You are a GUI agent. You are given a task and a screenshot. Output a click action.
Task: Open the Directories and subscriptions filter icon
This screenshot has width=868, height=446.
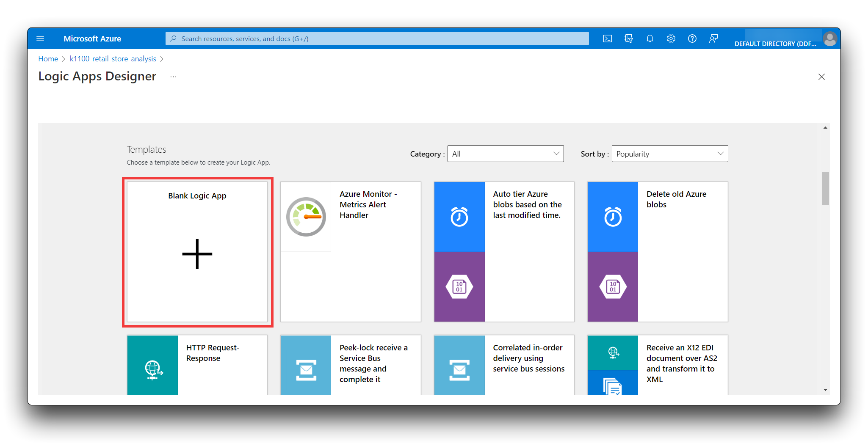629,39
